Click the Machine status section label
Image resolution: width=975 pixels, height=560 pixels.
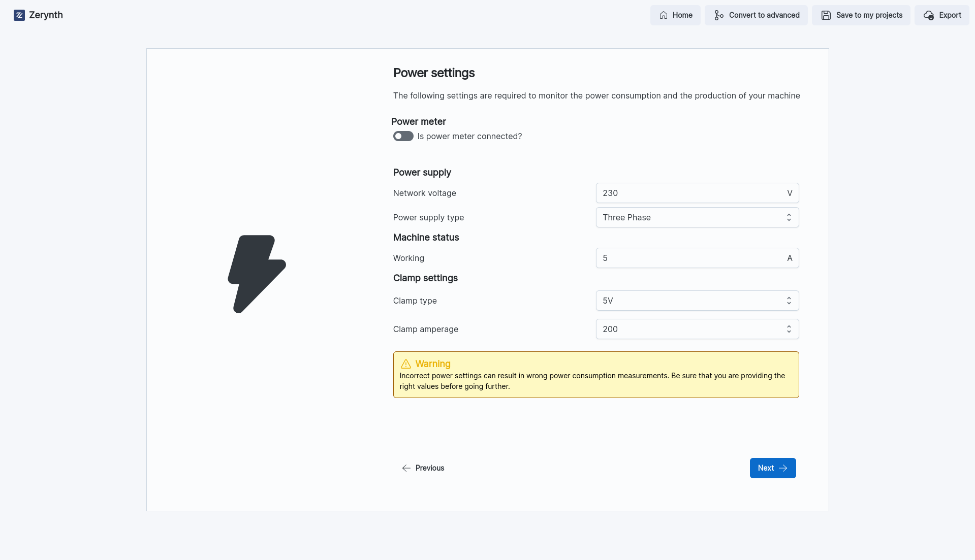pos(426,238)
